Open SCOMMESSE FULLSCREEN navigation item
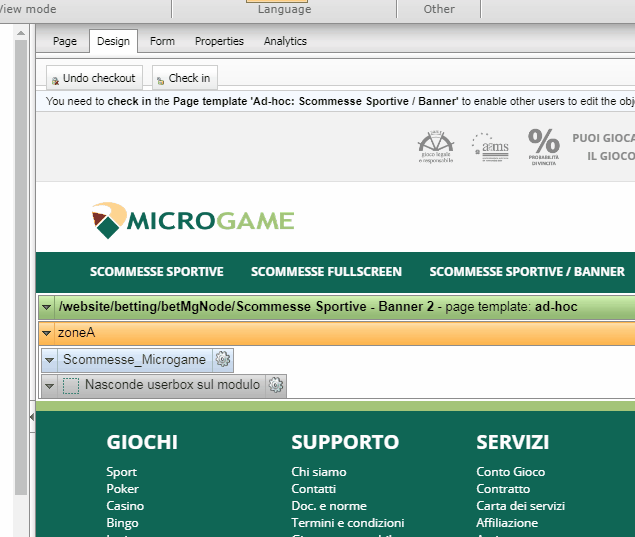This screenshot has height=537, width=635. point(326,272)
